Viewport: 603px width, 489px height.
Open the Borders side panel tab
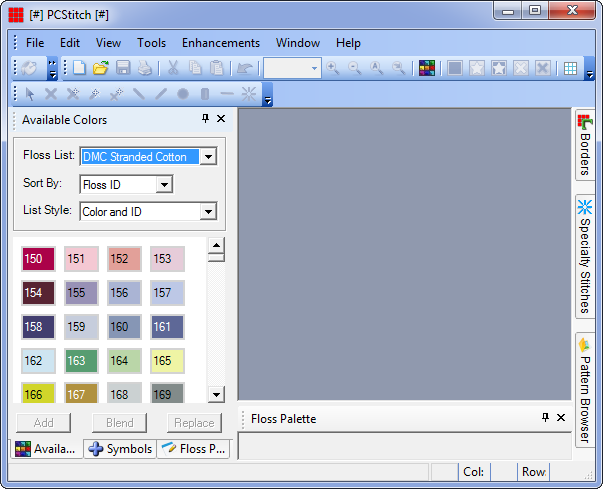point(585,145)
